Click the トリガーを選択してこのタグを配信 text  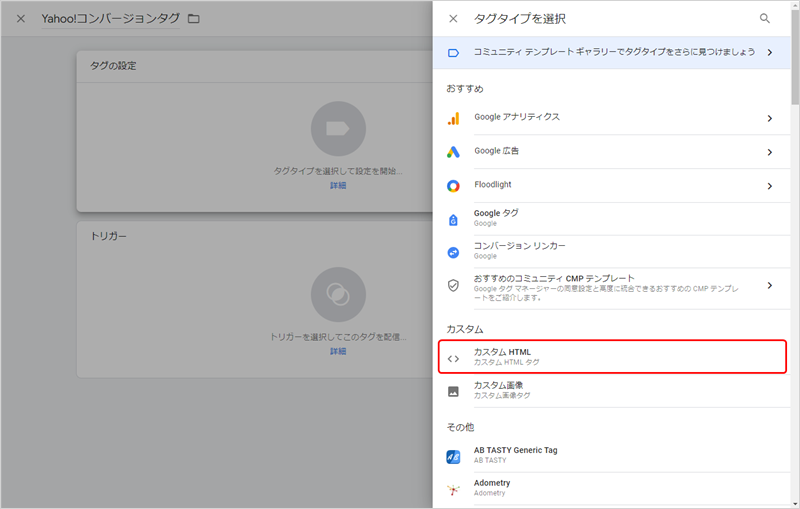[338, 337]
